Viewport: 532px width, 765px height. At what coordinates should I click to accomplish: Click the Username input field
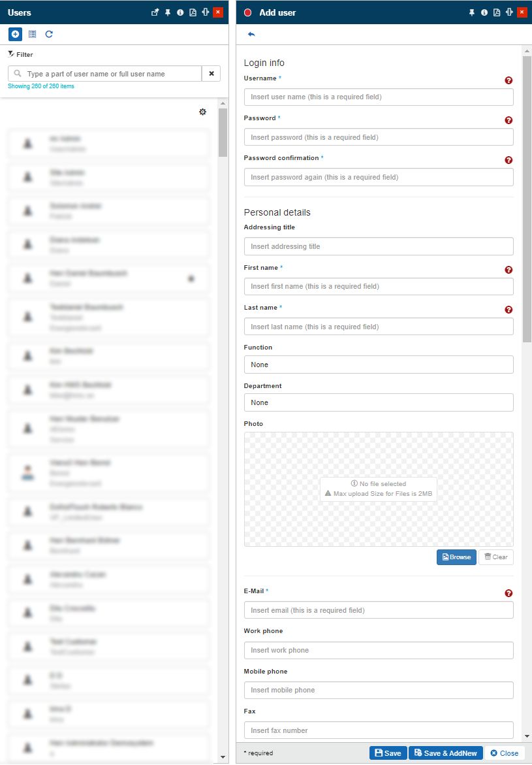(x=379, y=97)
